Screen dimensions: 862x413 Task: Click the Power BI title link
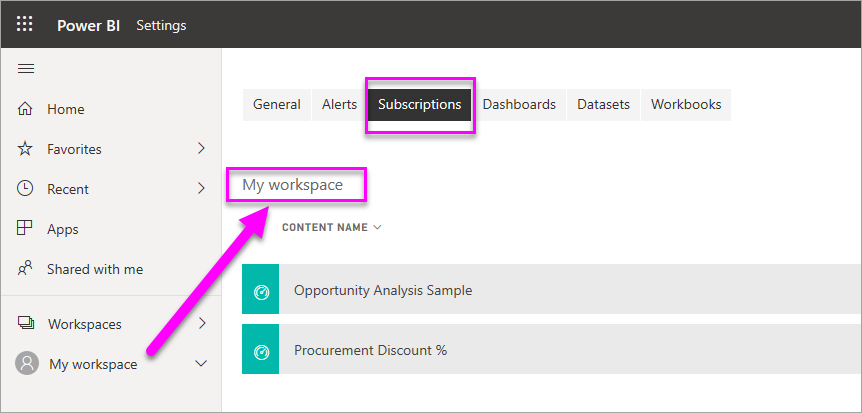point(88,25)
